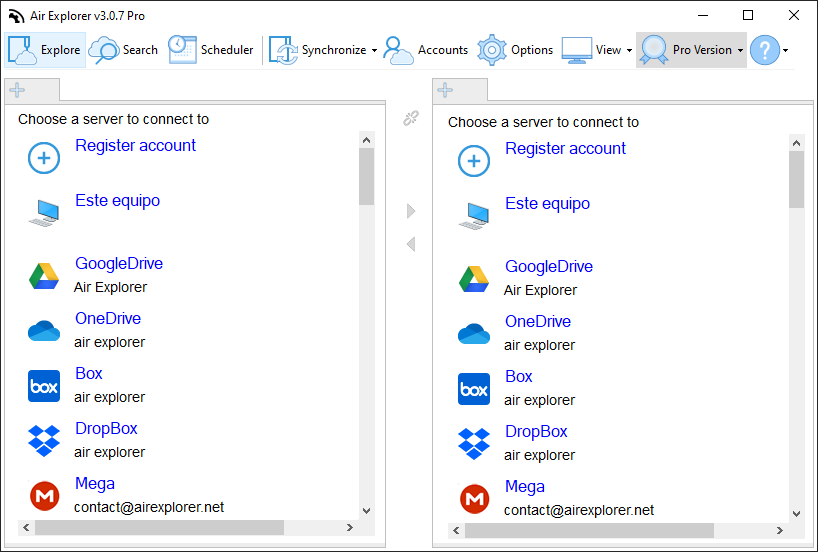This screenshot has width=818, height=552.
Task: Expand the View dropdown arrow
Action: pos(629,51)
